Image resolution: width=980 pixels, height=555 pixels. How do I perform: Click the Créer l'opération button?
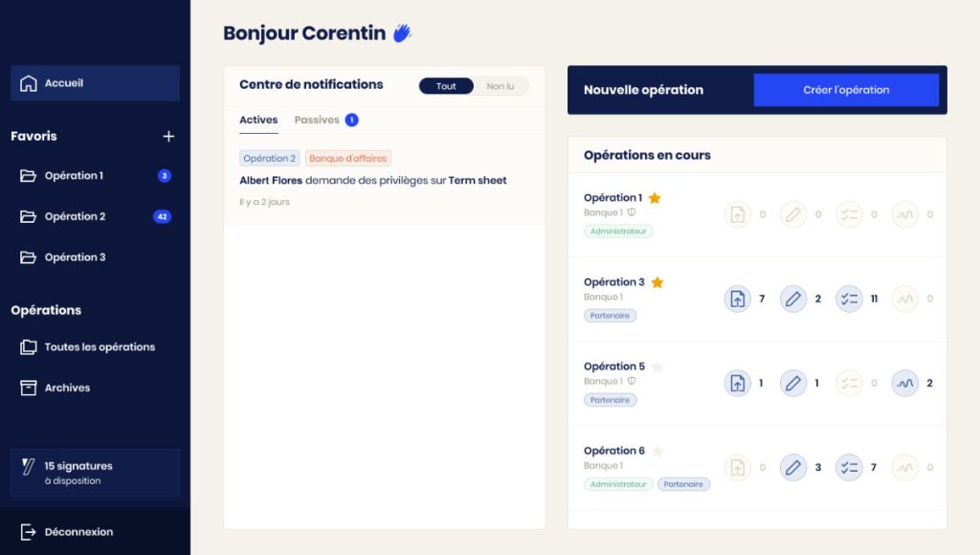tap(846, 90)
